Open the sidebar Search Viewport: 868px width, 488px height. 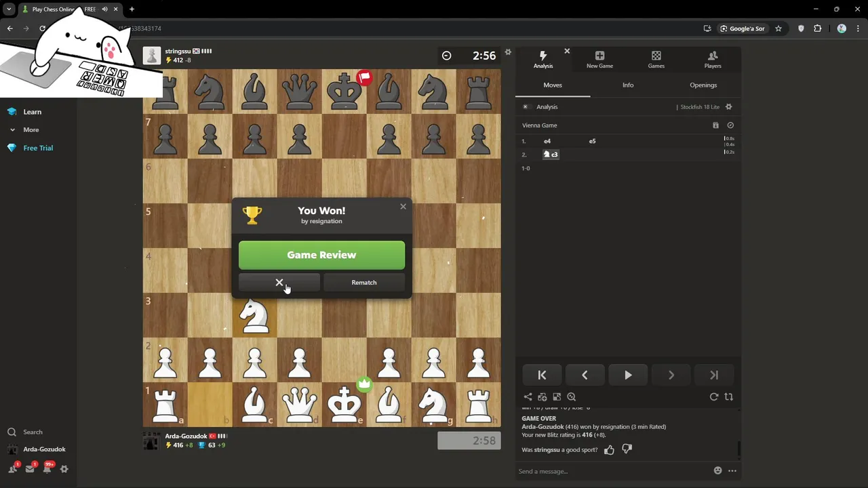[x=33, y=432]
